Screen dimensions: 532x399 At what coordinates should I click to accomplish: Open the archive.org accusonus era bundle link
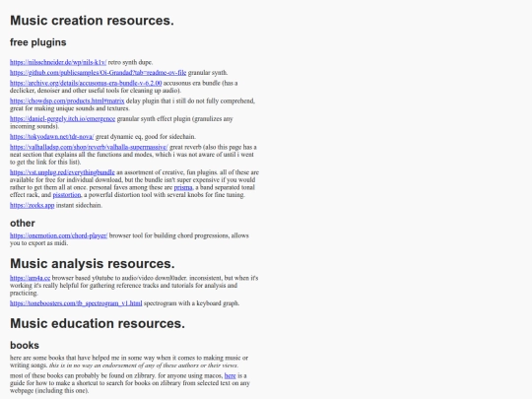coord(86,83)
